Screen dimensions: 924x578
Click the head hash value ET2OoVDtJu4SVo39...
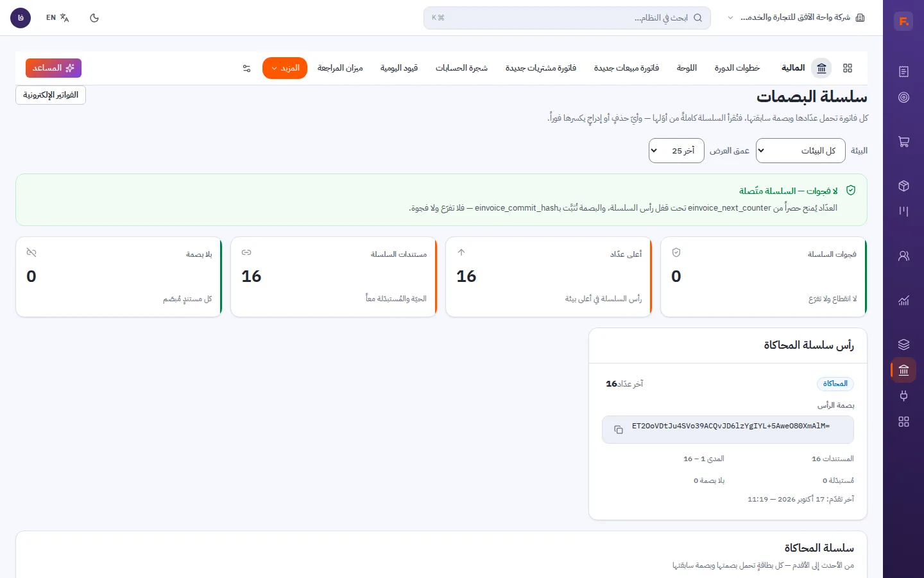[x=731, y=426]
